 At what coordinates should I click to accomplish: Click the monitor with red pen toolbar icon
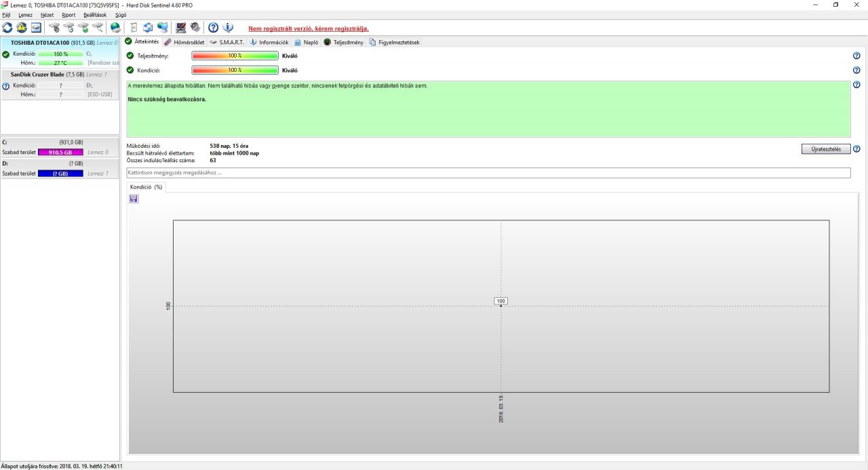[181, 28]
